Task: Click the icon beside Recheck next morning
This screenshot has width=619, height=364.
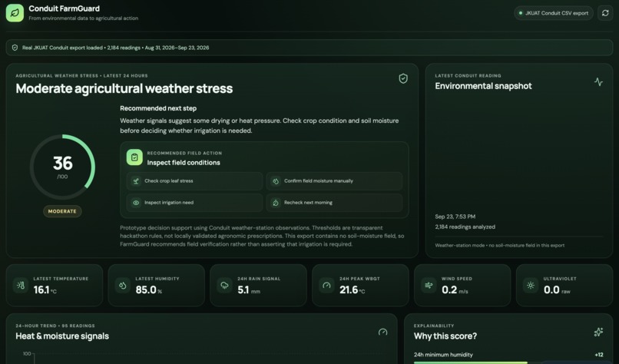Action: pos(276,203)
